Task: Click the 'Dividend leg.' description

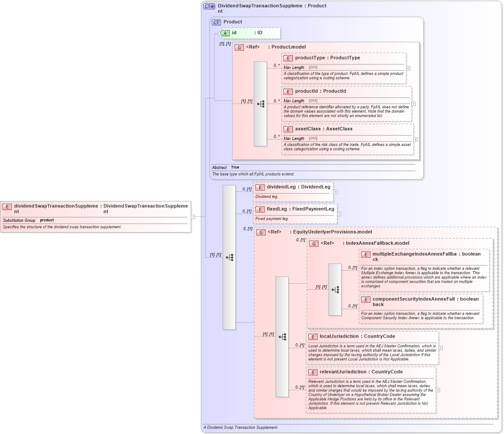Action: click(x=267, y=197)
